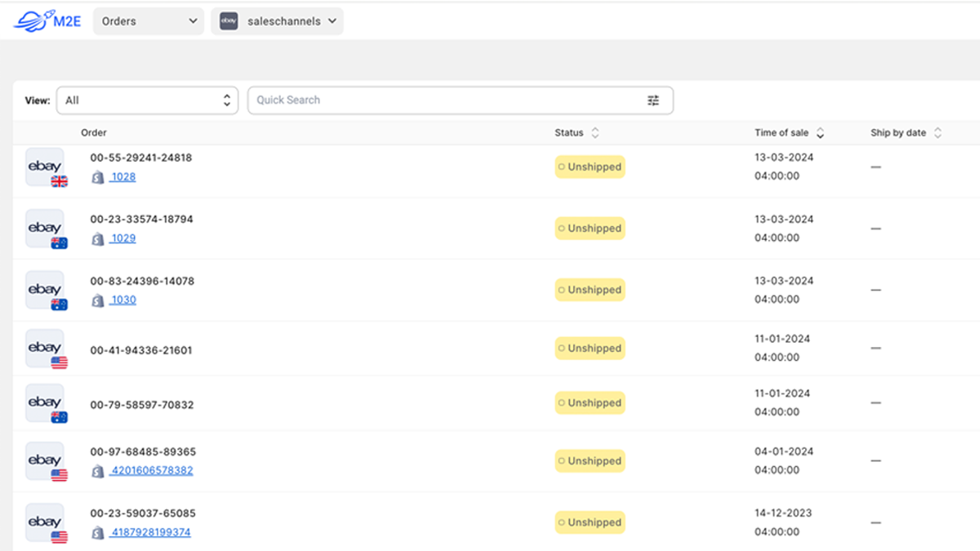Click Unshipped badge for order 00-83-24396-14078
Screen dimensions: 980x551
[x=590, y=290]
